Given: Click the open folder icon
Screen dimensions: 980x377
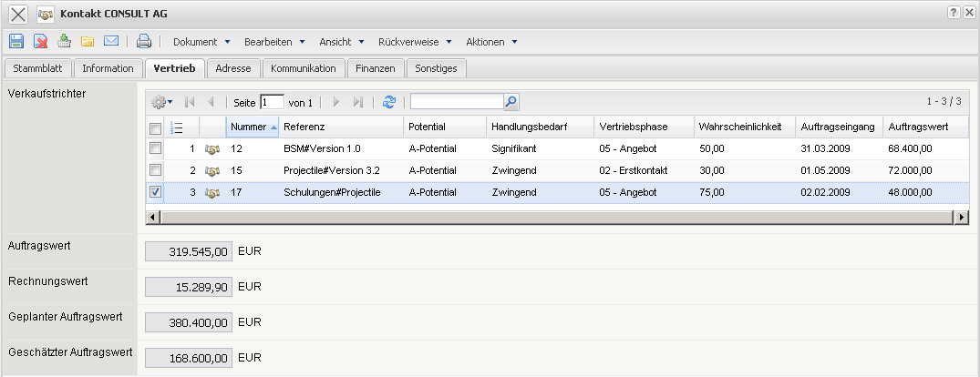Looking at the screenshot, I should click(x=88, y=41).
